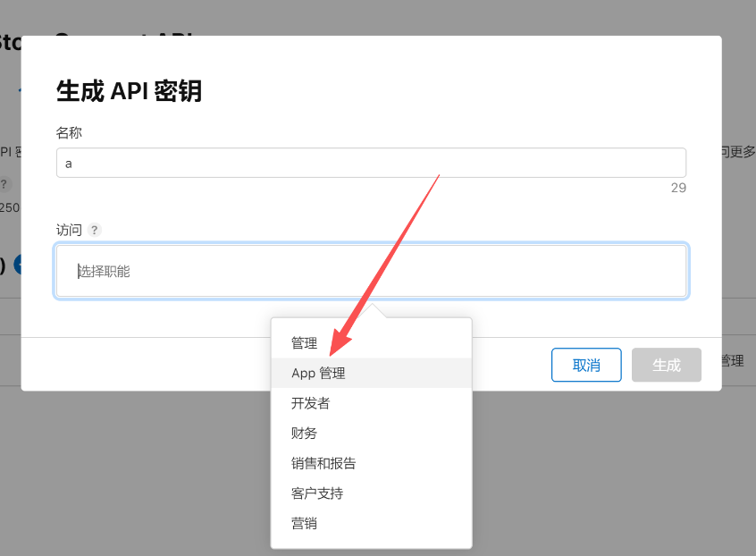Screen dimensions: 756x556
Task: Open the 选择职能 access combo box
Action: 371,271
